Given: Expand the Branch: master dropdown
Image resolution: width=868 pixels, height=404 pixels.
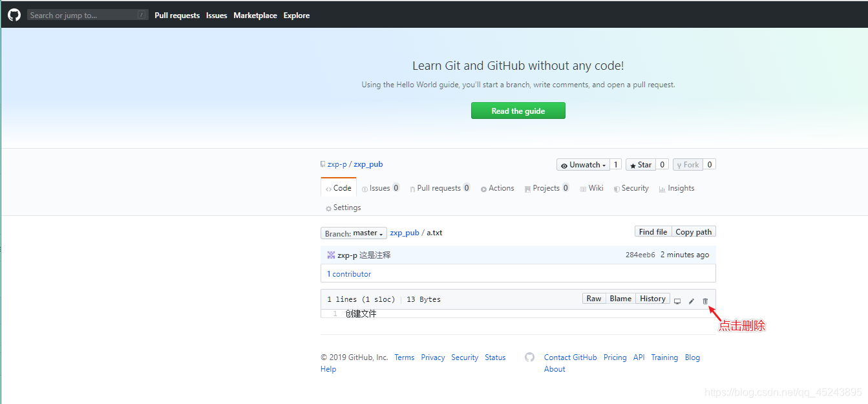Looking at the screenshot, I should pyautogui.click(x=354, y=233).
